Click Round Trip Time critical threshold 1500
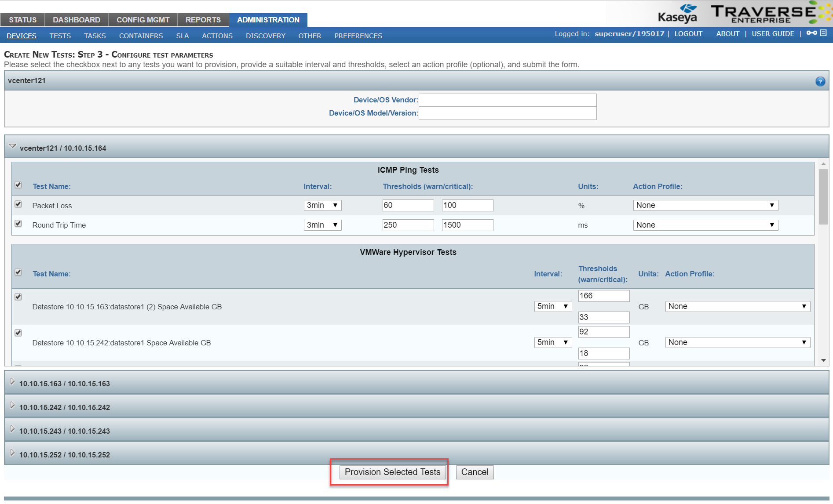Screen dimensions: 833x504 [x=468, y=225]
